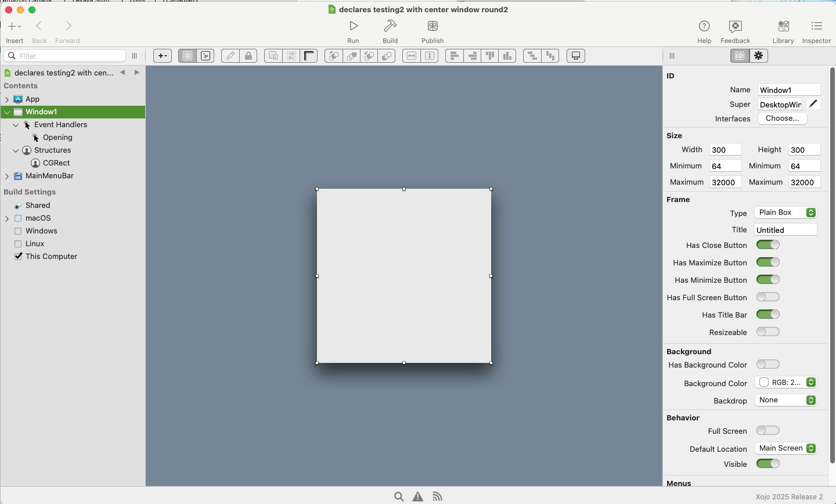836x504 pixels.
Task: Click the search magnifier in the bottom bar
Action: (x=399, y=496)
